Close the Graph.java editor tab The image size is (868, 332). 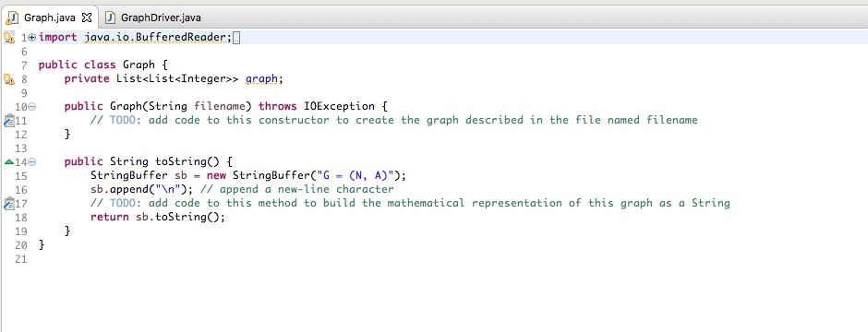pyautogui.click(x=87, y=18)
